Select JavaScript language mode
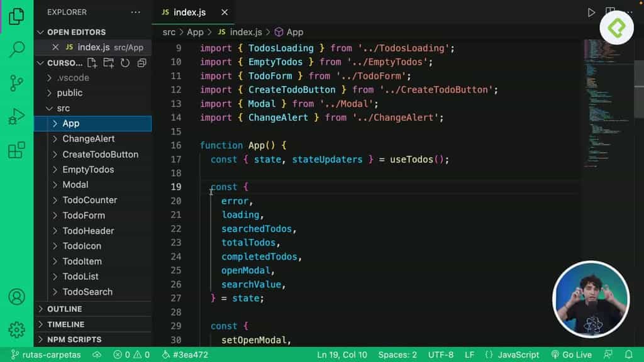This screenshot has width=644, height=362. 512,354
